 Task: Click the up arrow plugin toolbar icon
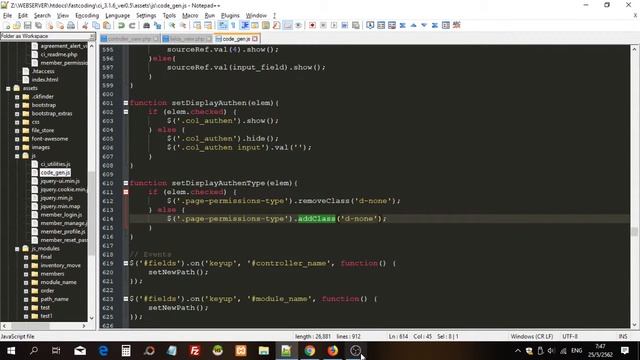coord(413,25)
